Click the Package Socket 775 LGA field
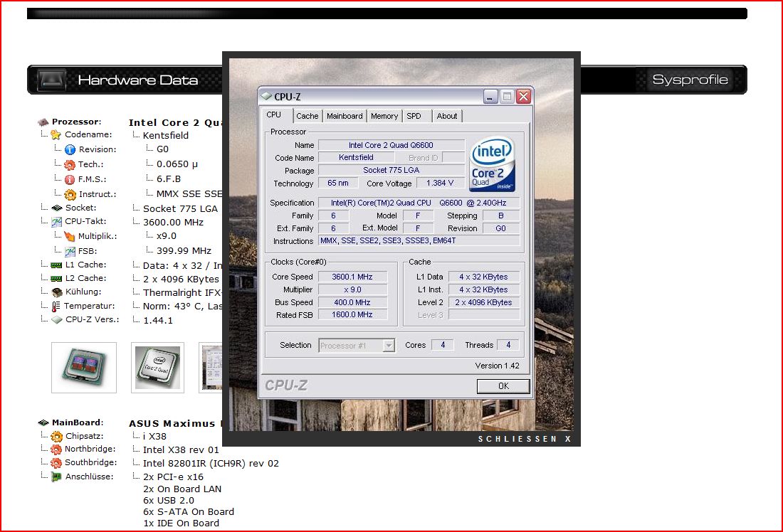Image resolution: width=783 pixels, height=532 pixels. pos(391,170)
